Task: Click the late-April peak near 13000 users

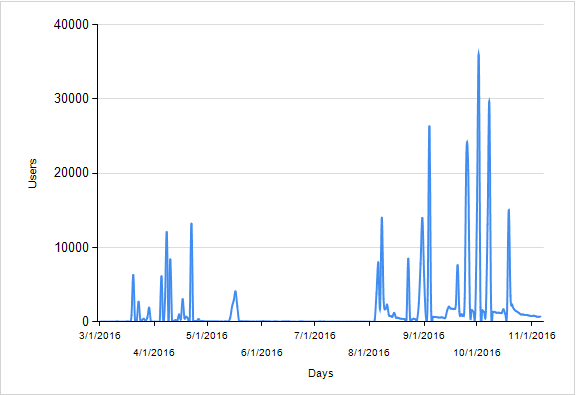Action: 191,224
